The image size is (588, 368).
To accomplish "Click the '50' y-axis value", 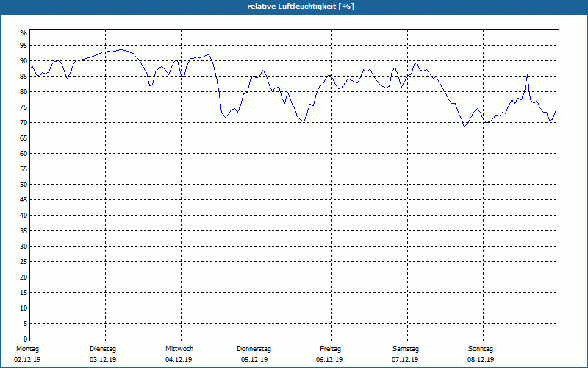I will coord(24,185).
